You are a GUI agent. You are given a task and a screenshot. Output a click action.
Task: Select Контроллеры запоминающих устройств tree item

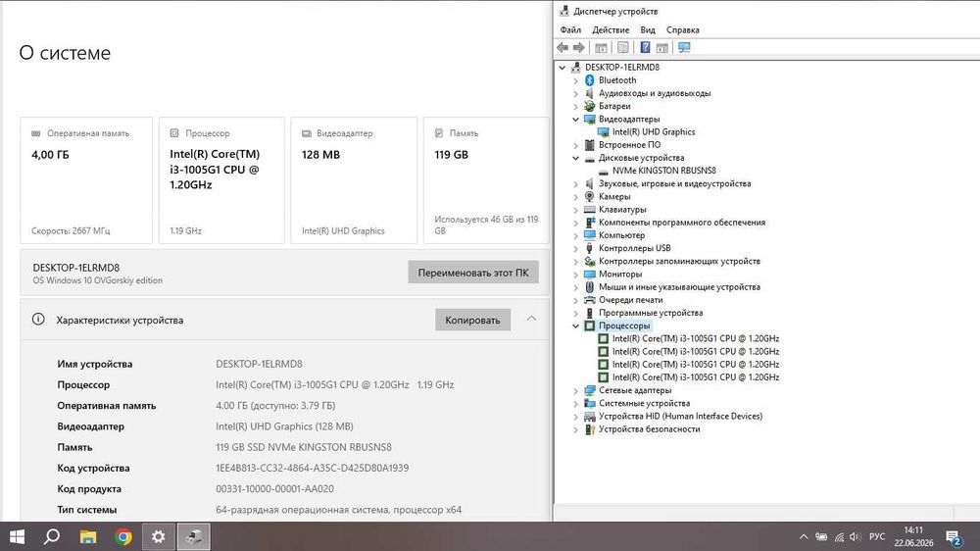tap(679, 262)
